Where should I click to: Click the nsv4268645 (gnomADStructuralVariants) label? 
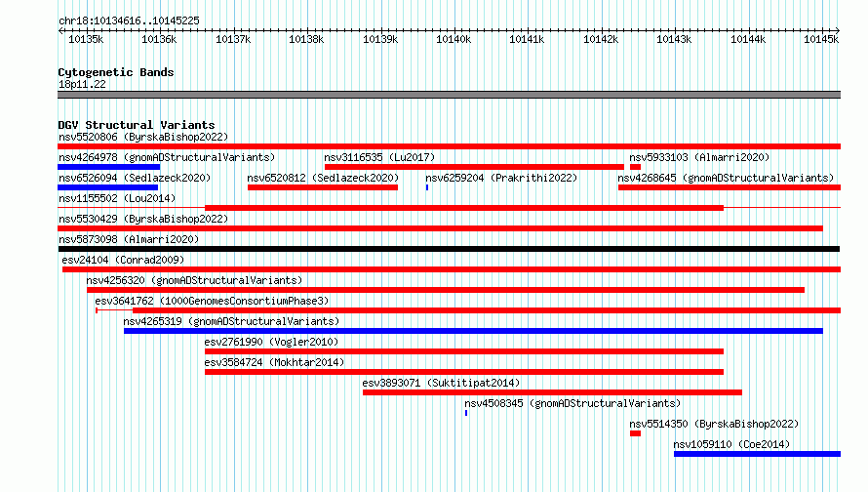(726, 178)
